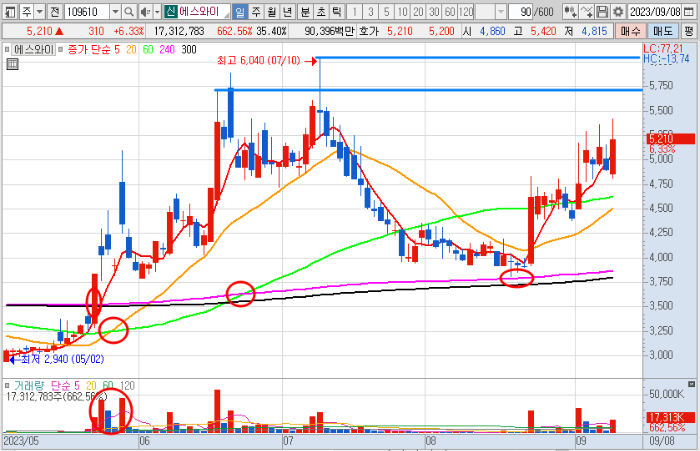Click the current price tag 5,210 on price axis
Screen dimensions: 700x451
coord(671,138)
